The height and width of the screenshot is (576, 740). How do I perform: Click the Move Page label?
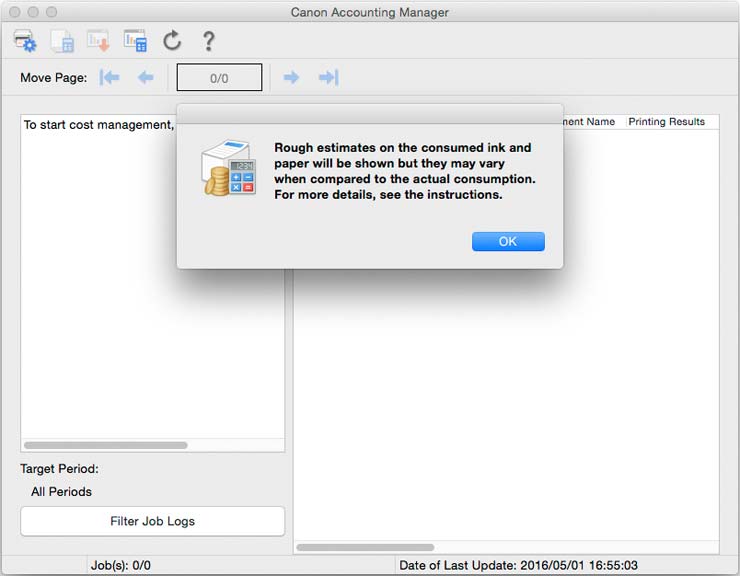[54, 77]
